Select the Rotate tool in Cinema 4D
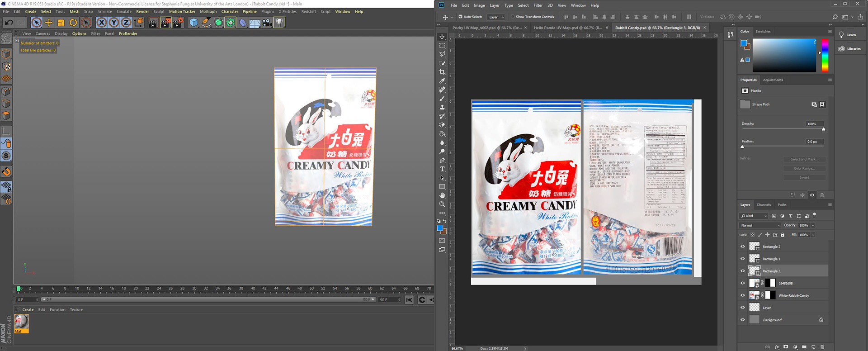 pyautogui.click(x=73, y=22)
